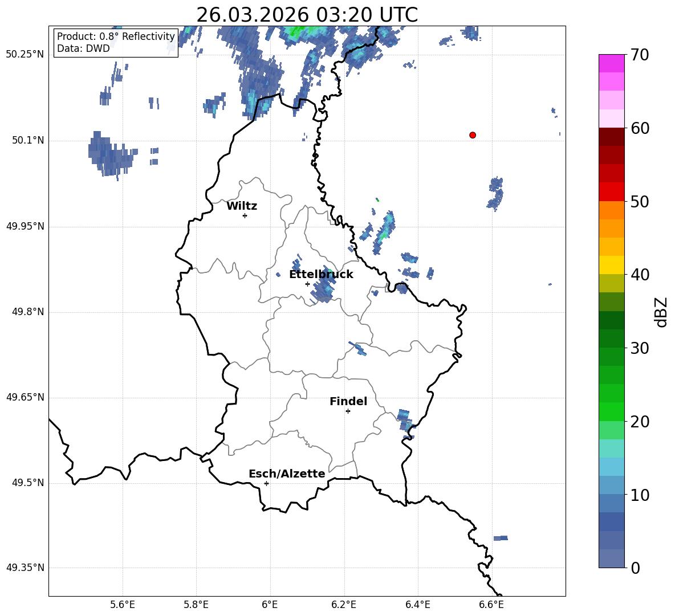The image size is (675, 616).
Task: Click the 40 colorbar tick label
Action: (640, 275)
